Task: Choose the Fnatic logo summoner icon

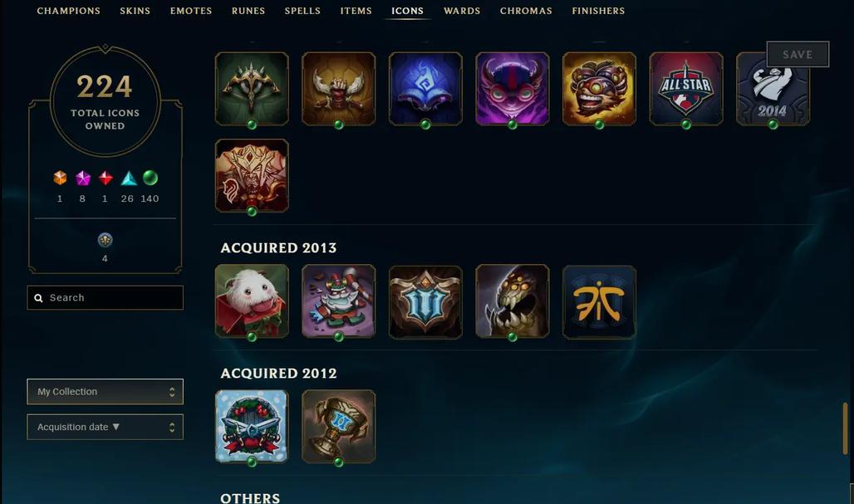Action: pos(599,301)
